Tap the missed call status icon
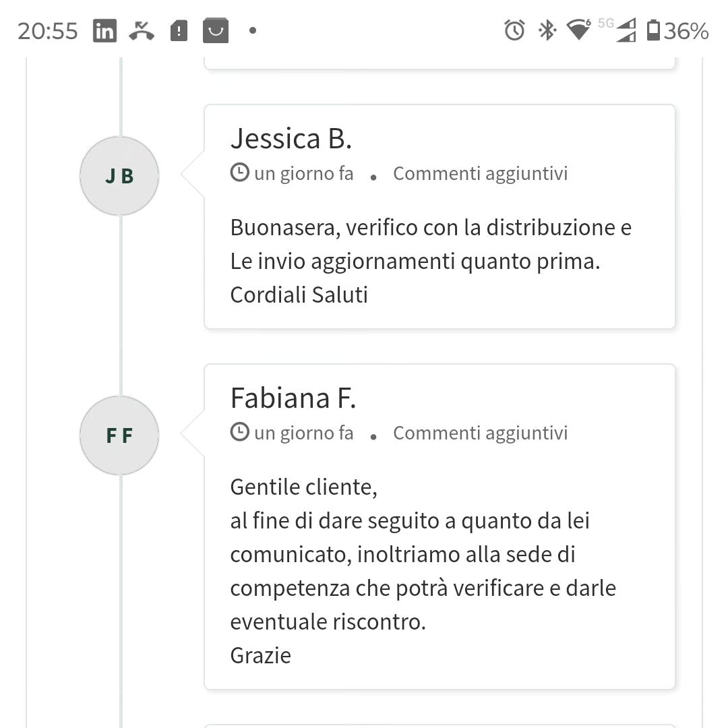The height and width of the screenshot is (728, 728). 142,30
